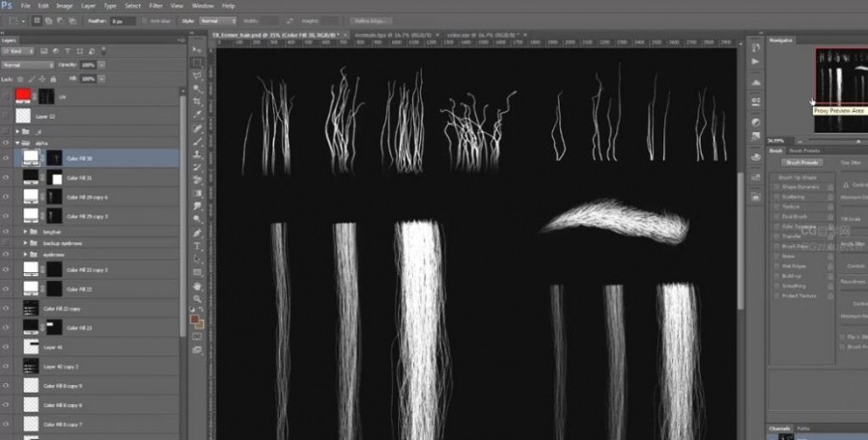Screen dimensions: 868x440
Task: Select the Eyedropper tool
Action: point(197,115)
